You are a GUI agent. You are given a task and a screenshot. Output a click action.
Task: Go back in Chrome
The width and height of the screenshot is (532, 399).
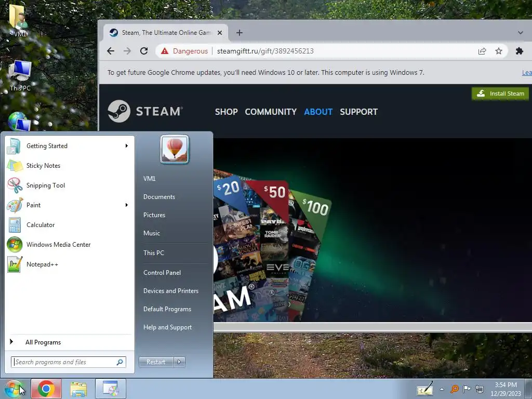tap(111, 51)
